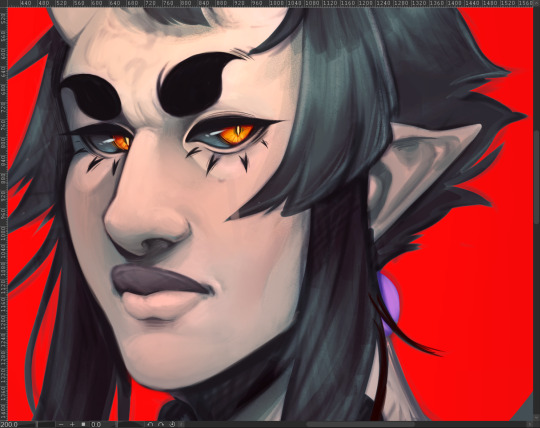Rotate canvas counter-clockwise with left arrow
540x428 pixels.
tap(150, 425)
